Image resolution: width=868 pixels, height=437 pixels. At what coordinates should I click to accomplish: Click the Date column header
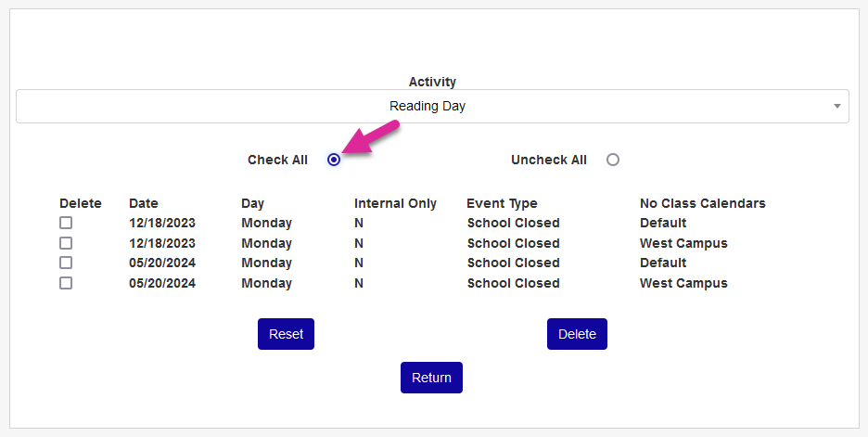[144, 203]
